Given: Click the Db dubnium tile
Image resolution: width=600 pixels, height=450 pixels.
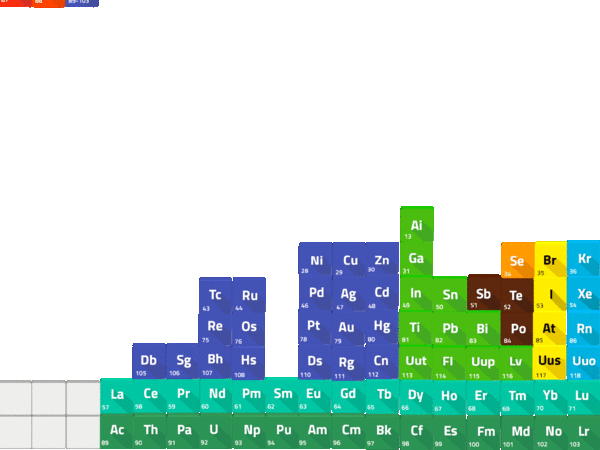Looking at the screenshot, I should click(149, 361).
